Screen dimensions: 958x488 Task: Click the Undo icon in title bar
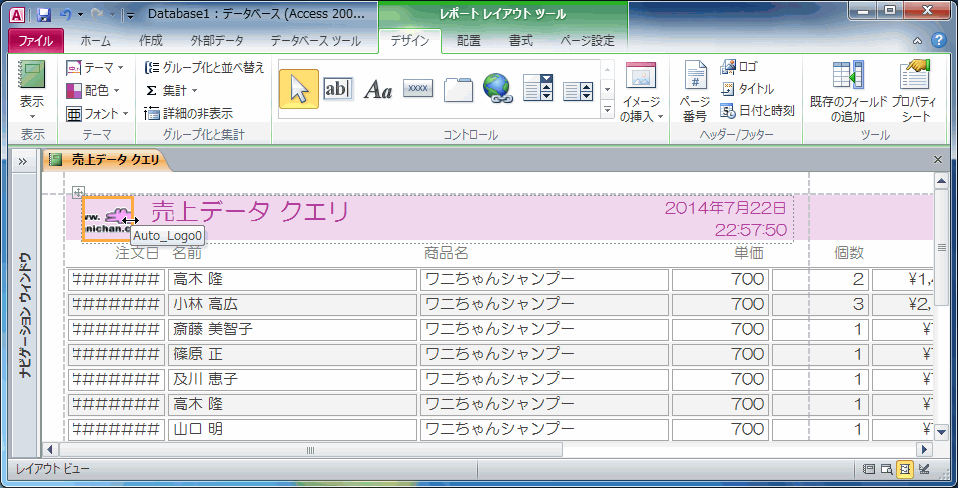(x=65, y=15)
